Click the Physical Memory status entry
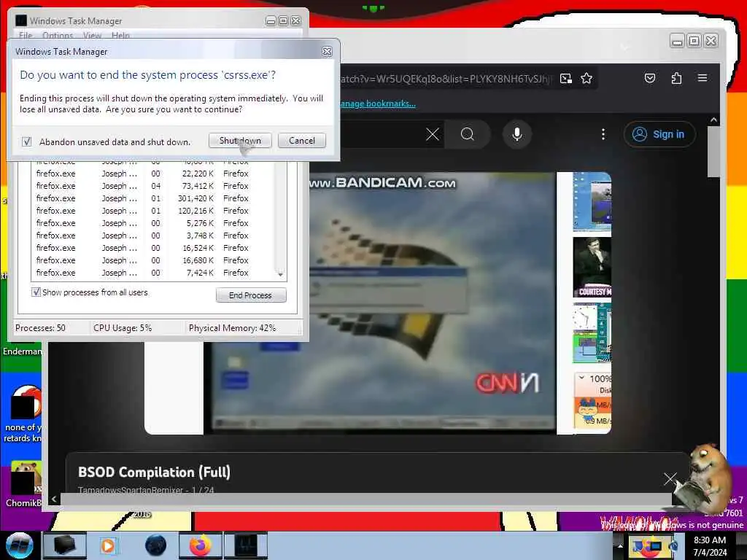The image size is (747, 560). tap(232, 327)
